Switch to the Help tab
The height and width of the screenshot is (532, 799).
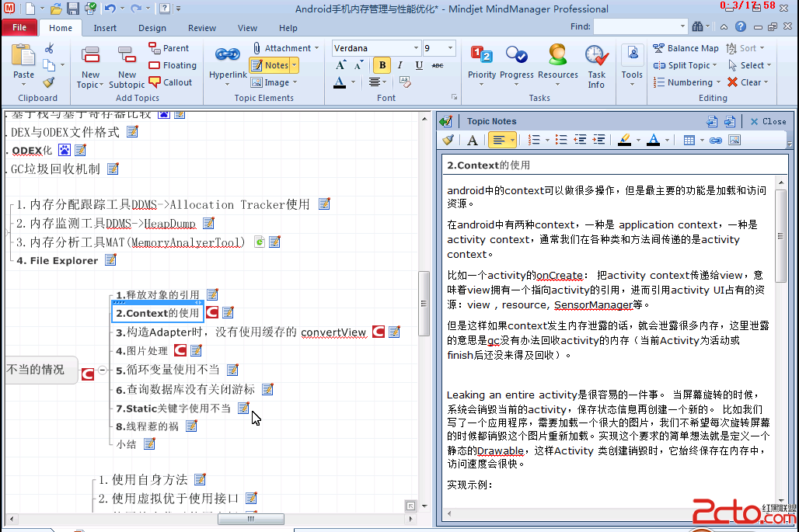coord(288,28)
